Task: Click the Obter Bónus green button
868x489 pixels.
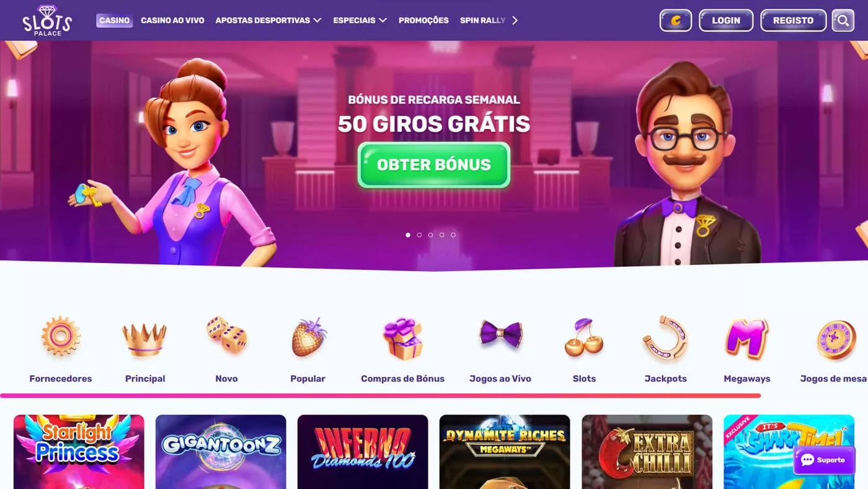Action: point(434,164)
